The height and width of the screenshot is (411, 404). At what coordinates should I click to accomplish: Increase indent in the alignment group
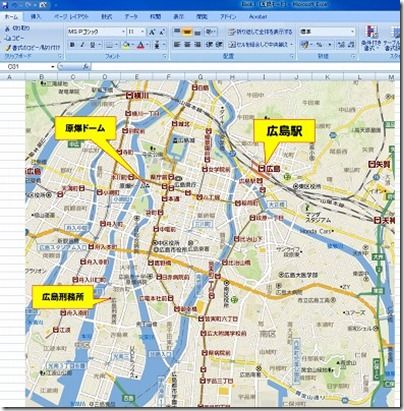219,44
